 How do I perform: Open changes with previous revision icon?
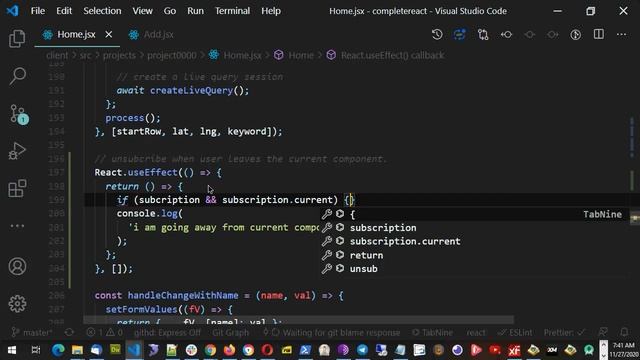click(x=506, y=35)
